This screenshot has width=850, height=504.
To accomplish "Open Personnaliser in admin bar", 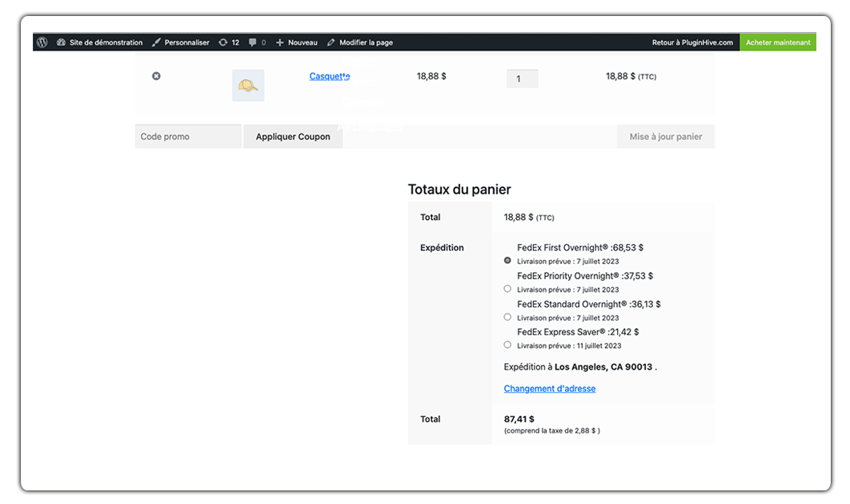I will (186, 42).
